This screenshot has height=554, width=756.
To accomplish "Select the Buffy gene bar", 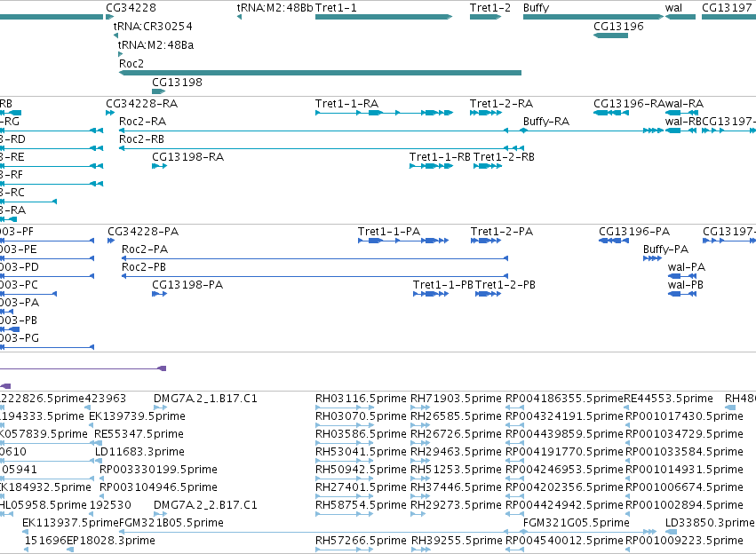I will [593, 17].
